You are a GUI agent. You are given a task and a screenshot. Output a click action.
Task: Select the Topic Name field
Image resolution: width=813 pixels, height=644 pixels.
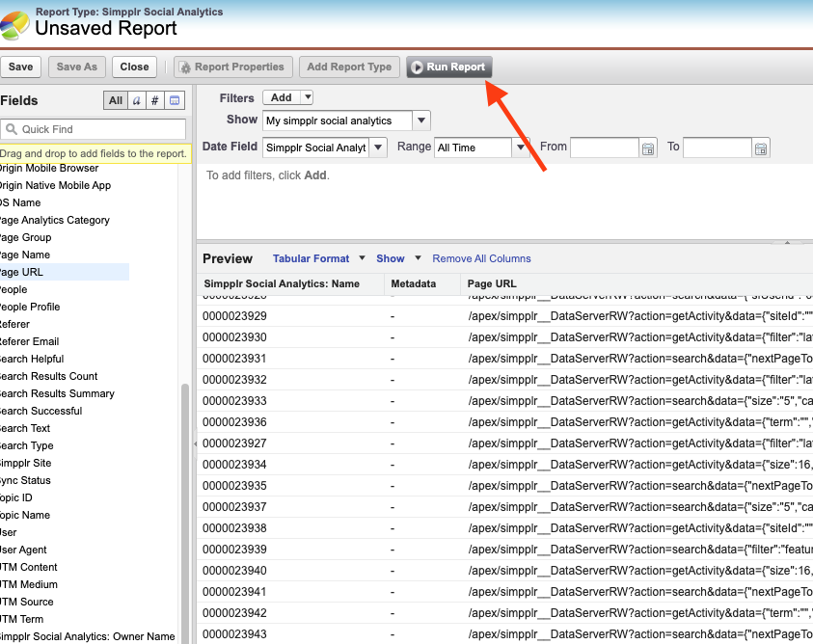coord(25,516)
